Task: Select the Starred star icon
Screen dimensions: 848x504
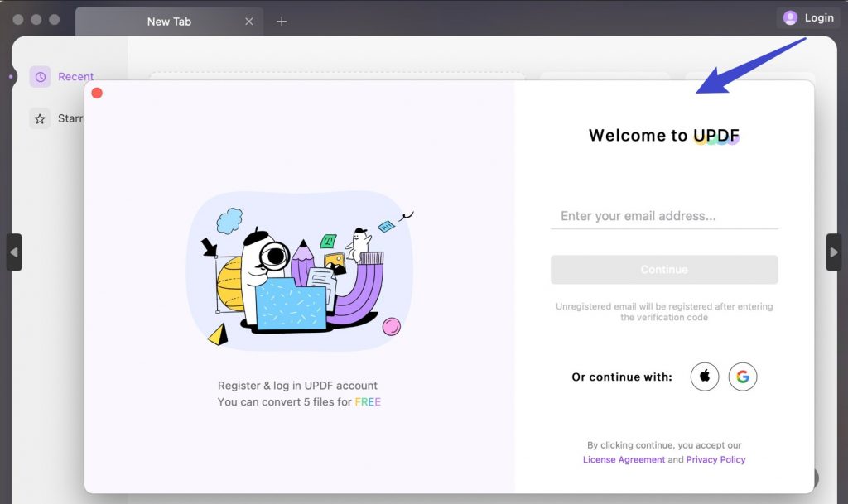Action: coord(40,118)
